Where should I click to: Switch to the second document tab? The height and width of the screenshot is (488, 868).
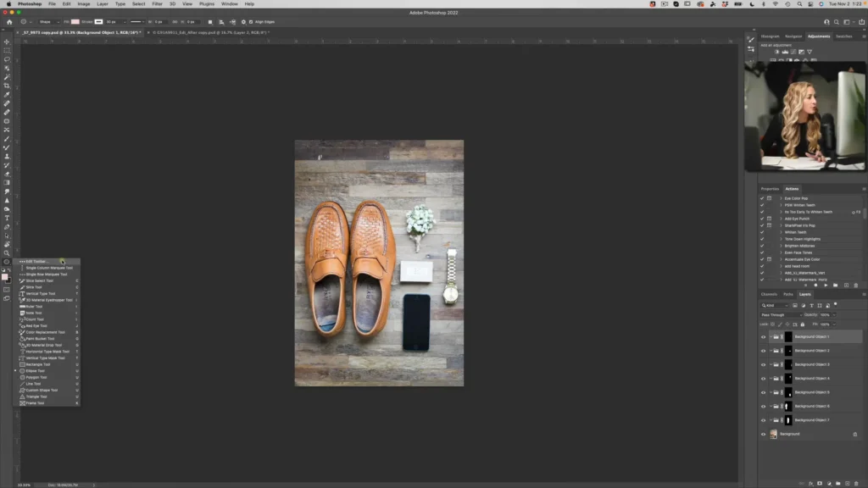[211, 33]
